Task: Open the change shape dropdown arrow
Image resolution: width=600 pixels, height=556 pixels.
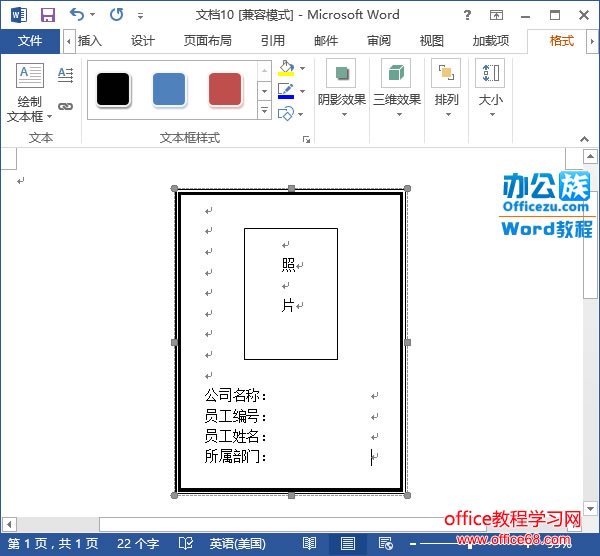Action: [x=301, y=114]
